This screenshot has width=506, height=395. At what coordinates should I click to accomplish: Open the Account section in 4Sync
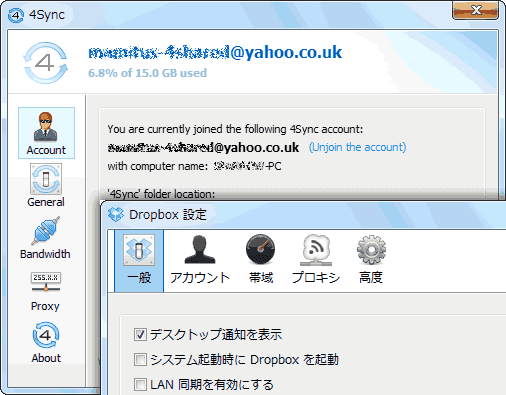tap(46, 133)
